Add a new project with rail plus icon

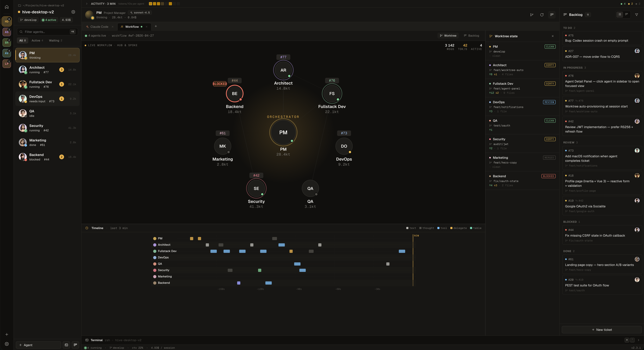pos(7,334)
